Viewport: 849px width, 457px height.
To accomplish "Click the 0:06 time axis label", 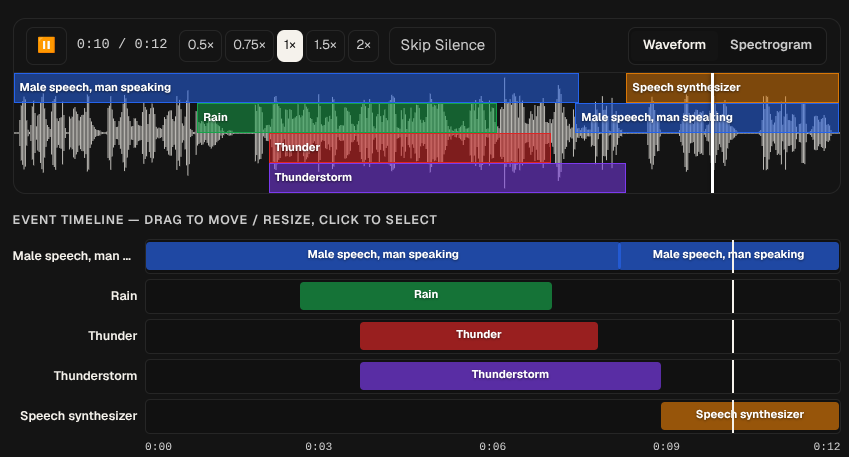I will 492,447.
